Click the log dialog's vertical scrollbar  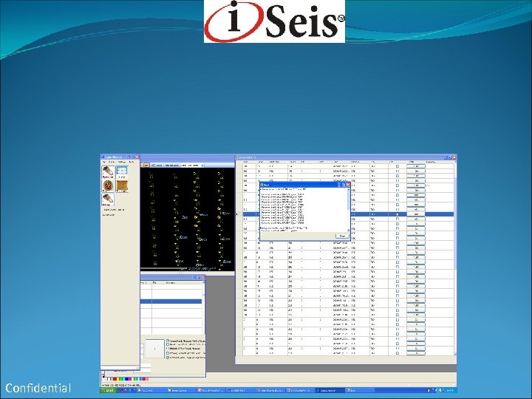[x=348, y=210]
